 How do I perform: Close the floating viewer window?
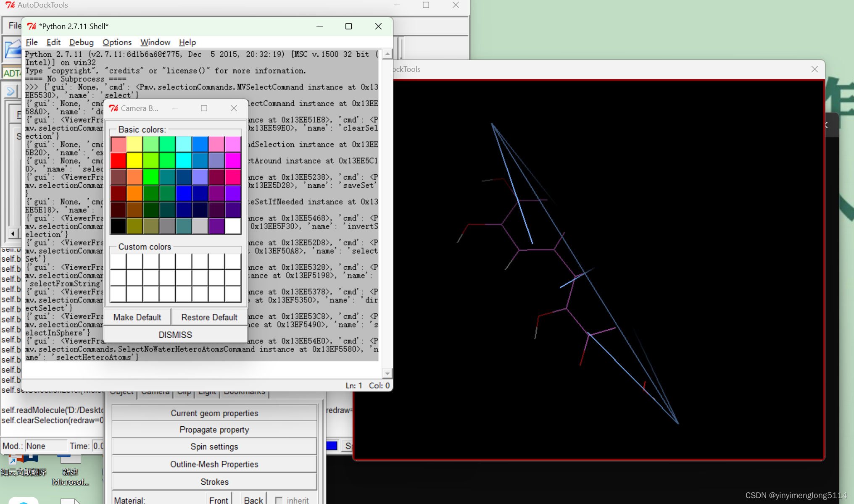pos(814,69)
